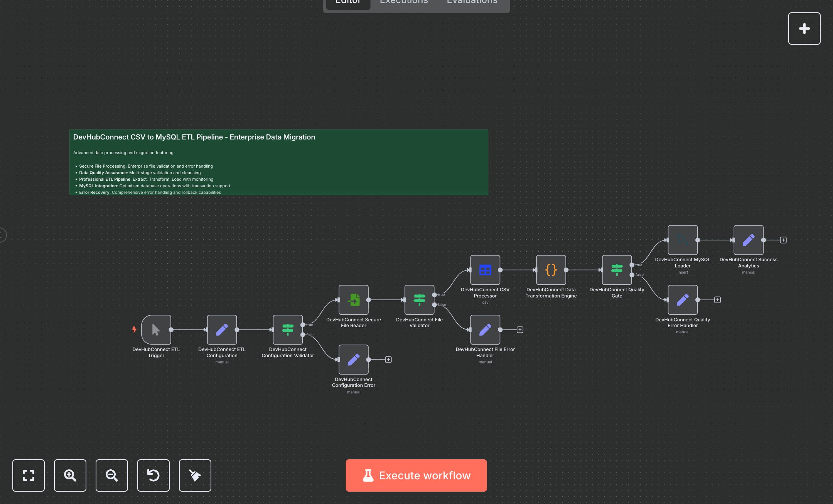This screenshot has height=504, width=833.
Task: Click the reset zoom icon
Action: (x=153, y=475)
